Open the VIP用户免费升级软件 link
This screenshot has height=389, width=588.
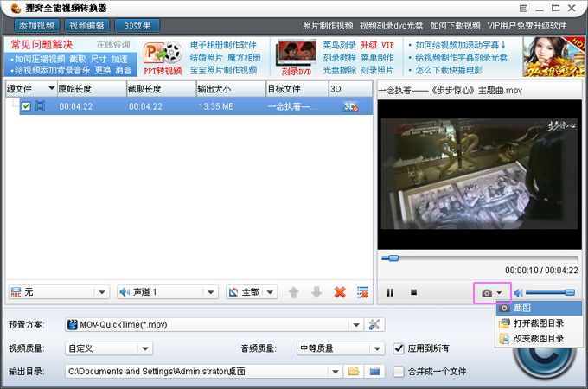click(527, 25)
